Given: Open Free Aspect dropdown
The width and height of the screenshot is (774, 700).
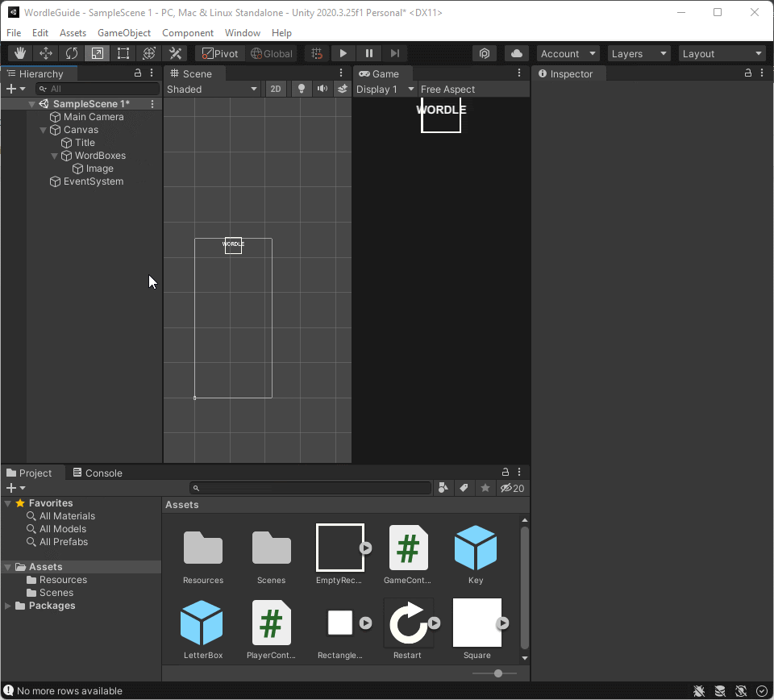Looking at the screenshot, I should [x=473, y=89].
